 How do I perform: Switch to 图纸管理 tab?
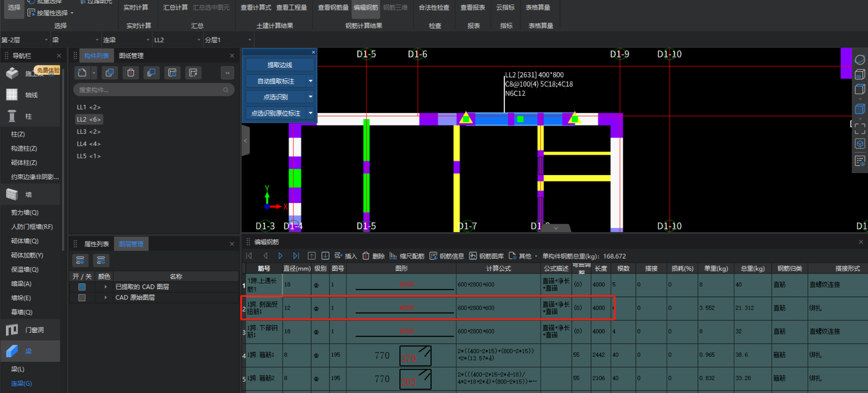tap(131, 56)
